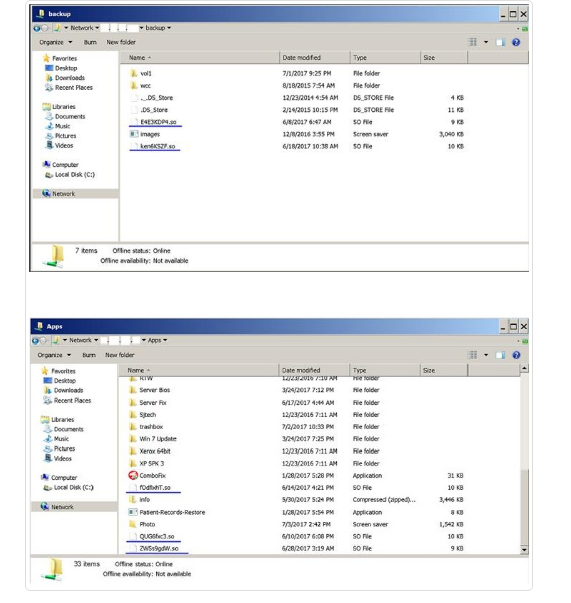571x603 pixels.
Task: Toggle preview pane in Apps window
Action: click(500, 355)
